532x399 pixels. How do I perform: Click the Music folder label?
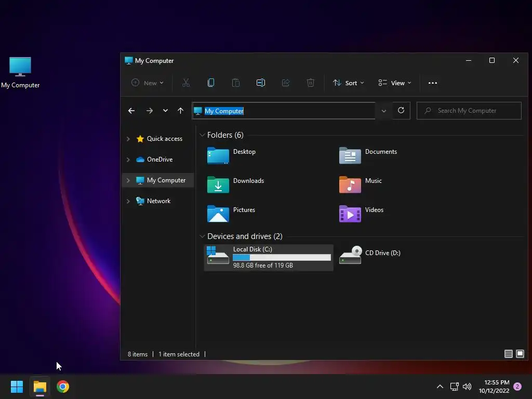coord(374,181)
